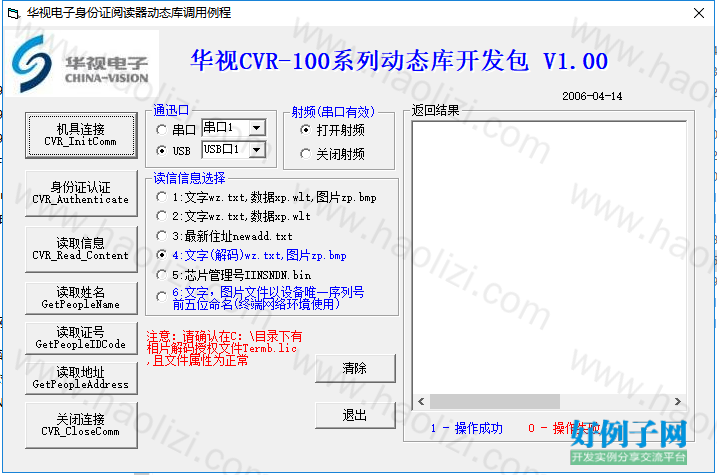Click the 读取姓名 GetPeopleName button
The image size is (717, 475).
(x=81, y=298)
